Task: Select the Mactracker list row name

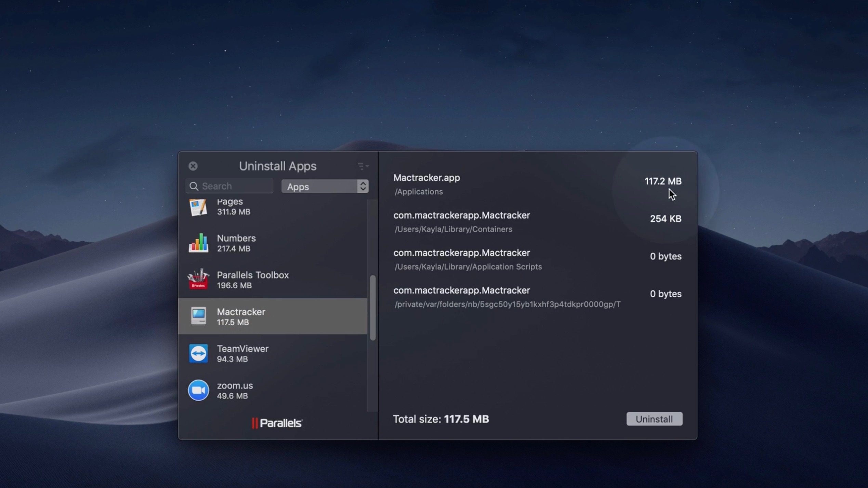Action: pyautogui.click(x=241, y=312)
